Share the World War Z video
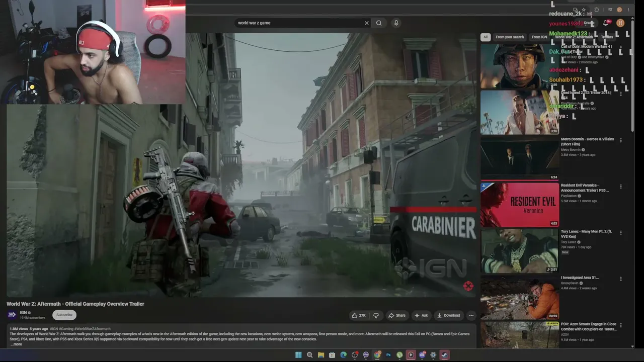Image resolution: width=644 pixels, height=362 pixels. click(397, 315)
